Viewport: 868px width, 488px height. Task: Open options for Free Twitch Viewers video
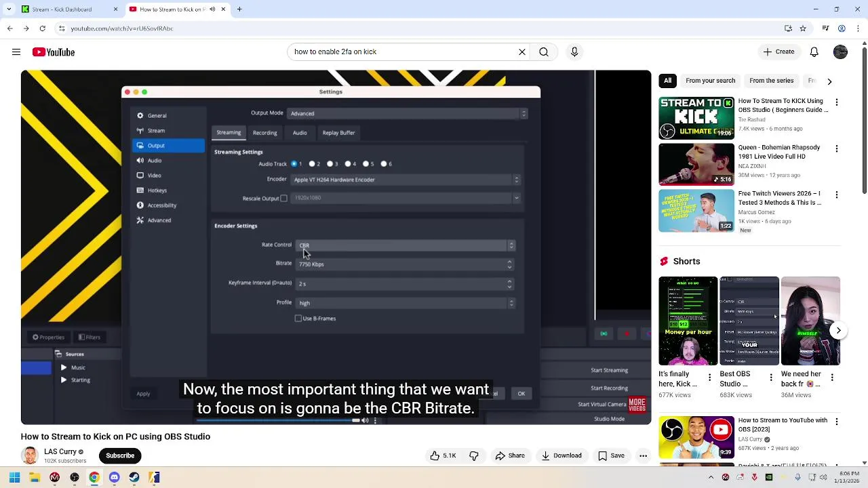coord(837,195)
